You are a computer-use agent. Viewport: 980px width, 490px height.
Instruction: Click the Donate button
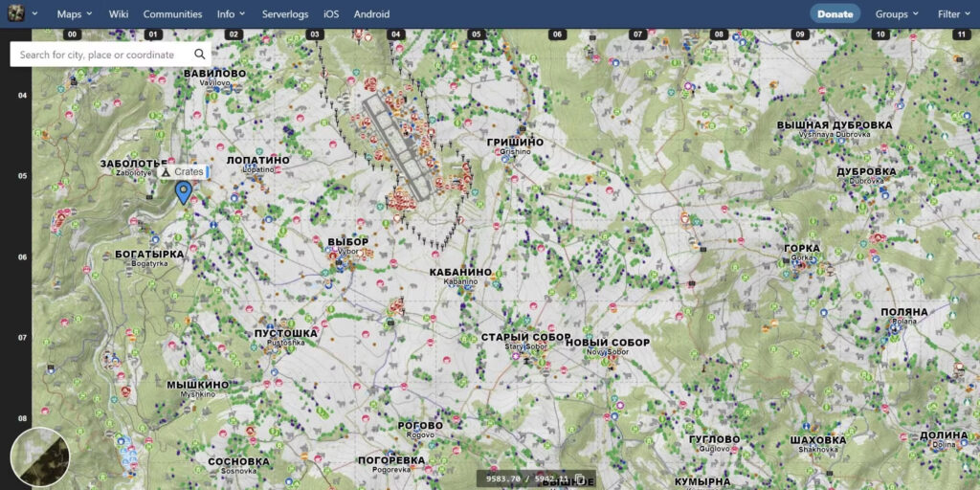pyautogui.click(x=835, y=14)
